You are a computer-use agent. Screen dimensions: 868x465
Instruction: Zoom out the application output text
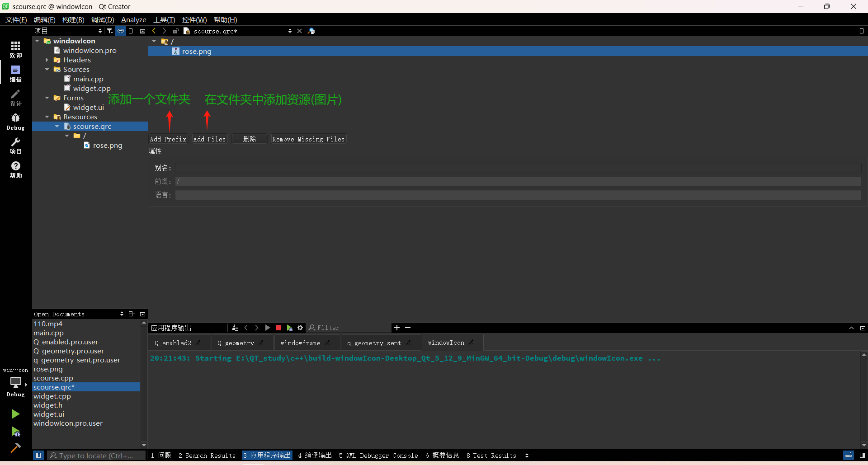click(408, 328)
